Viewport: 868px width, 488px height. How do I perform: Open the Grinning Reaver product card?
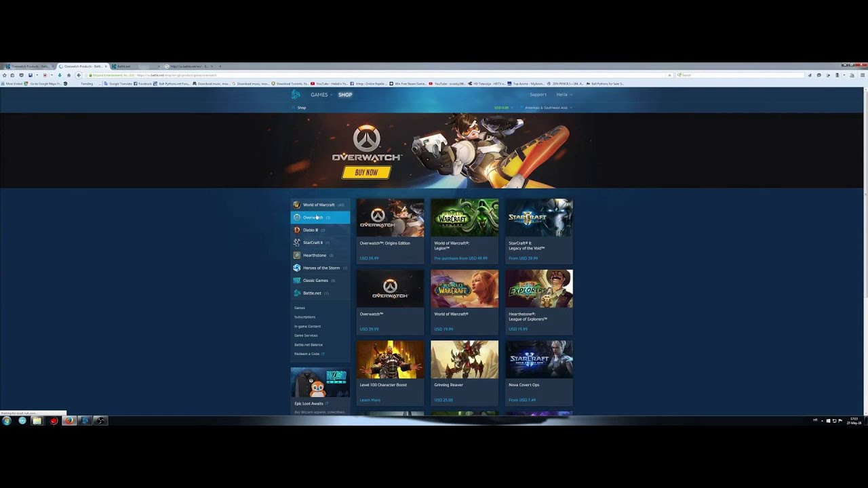465,372
